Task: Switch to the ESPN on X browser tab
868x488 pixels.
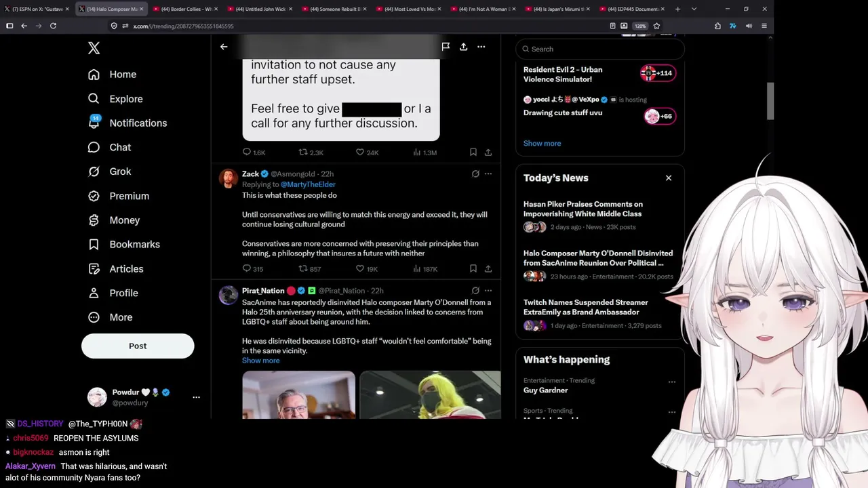Action: click(37, 9)
